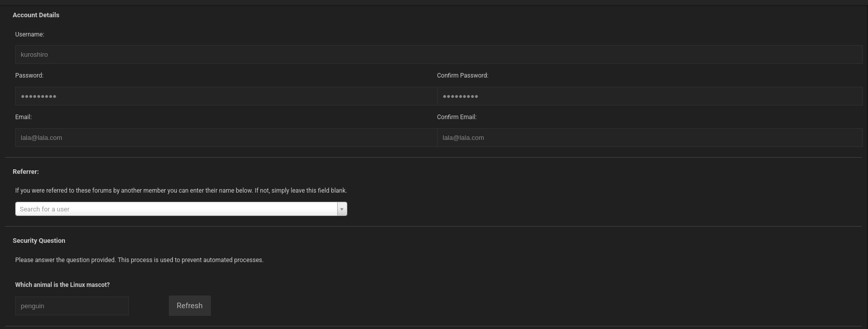
Task: Click the 'Confirm Email:' label
Action: tap(456, 117)
